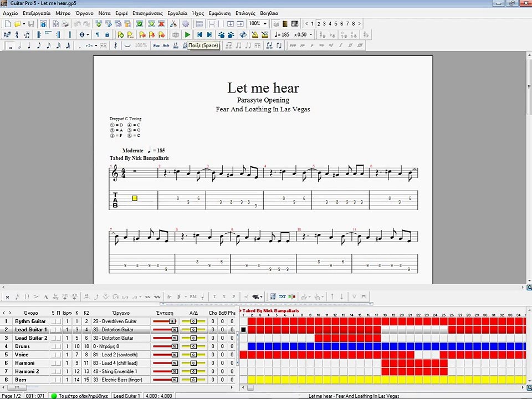The height and width of the screenshot is (399, 532).
Task: Click the previous track arrow before 1
Action: (x=306, y=24)
